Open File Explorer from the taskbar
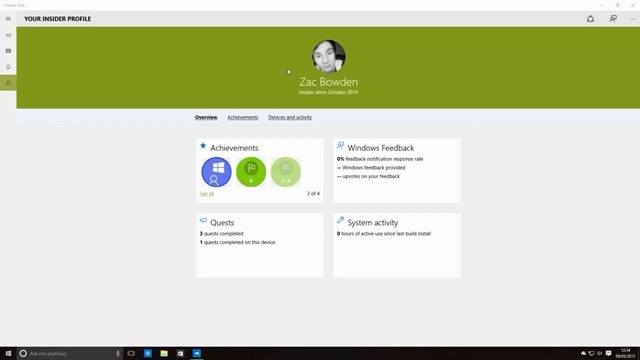This screenshot has width=640, height=360. 164,353
